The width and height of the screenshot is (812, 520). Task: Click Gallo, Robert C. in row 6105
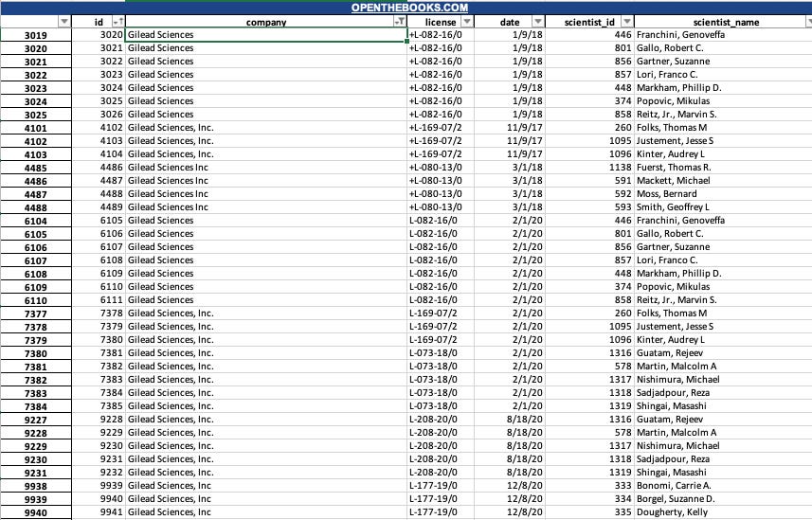(x=723, y=234)
